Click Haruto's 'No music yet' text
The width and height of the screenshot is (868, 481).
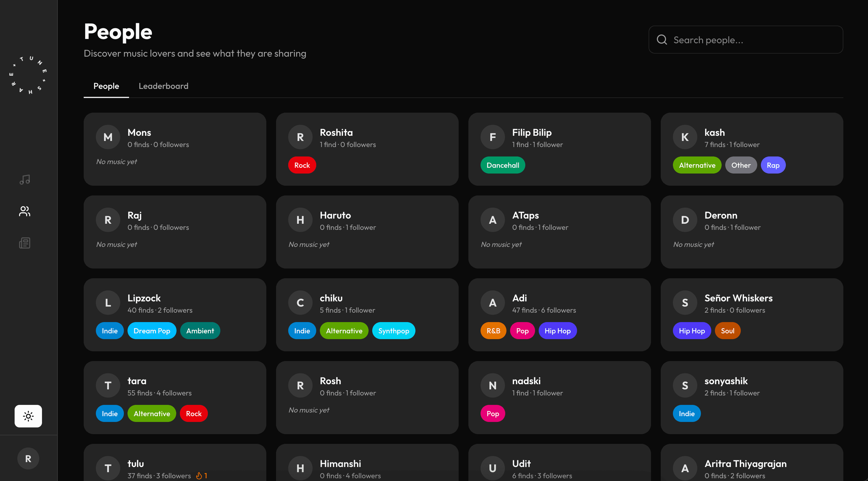309,244
